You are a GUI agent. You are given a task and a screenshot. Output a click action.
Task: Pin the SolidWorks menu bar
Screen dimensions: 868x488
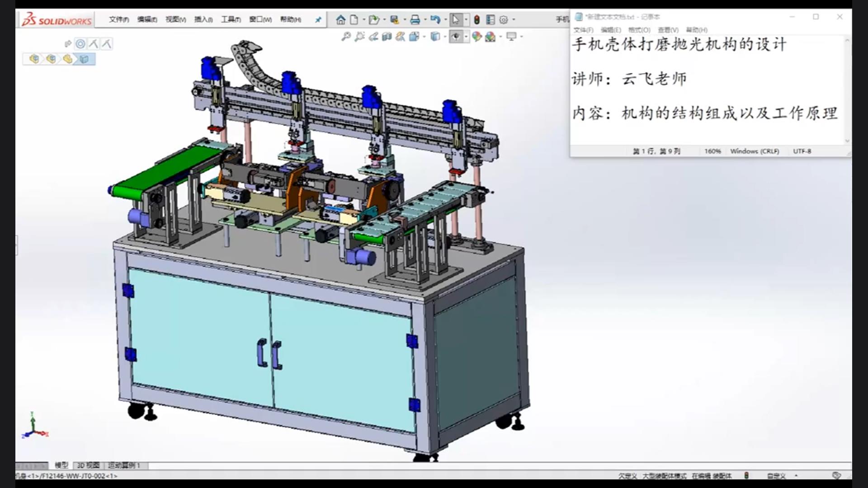point(318,20)
